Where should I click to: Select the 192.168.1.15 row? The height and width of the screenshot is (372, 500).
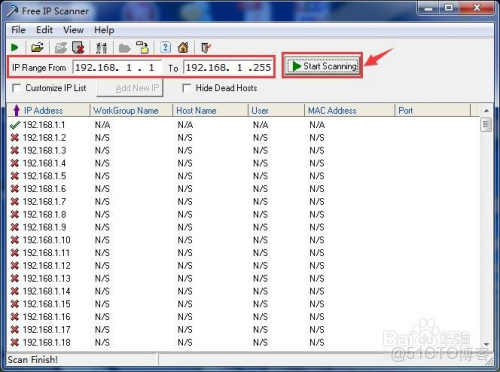243,304
